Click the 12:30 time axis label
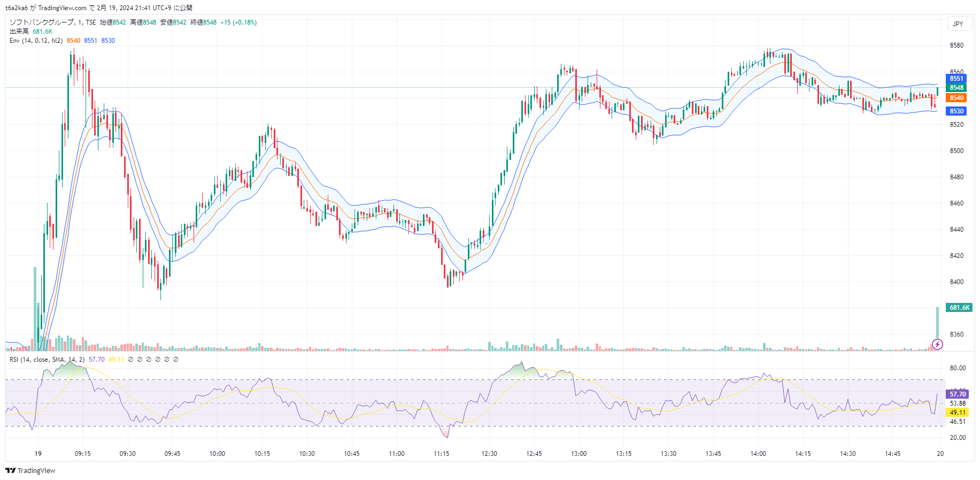This screenshot has width=980, height=480. [489, 454]
